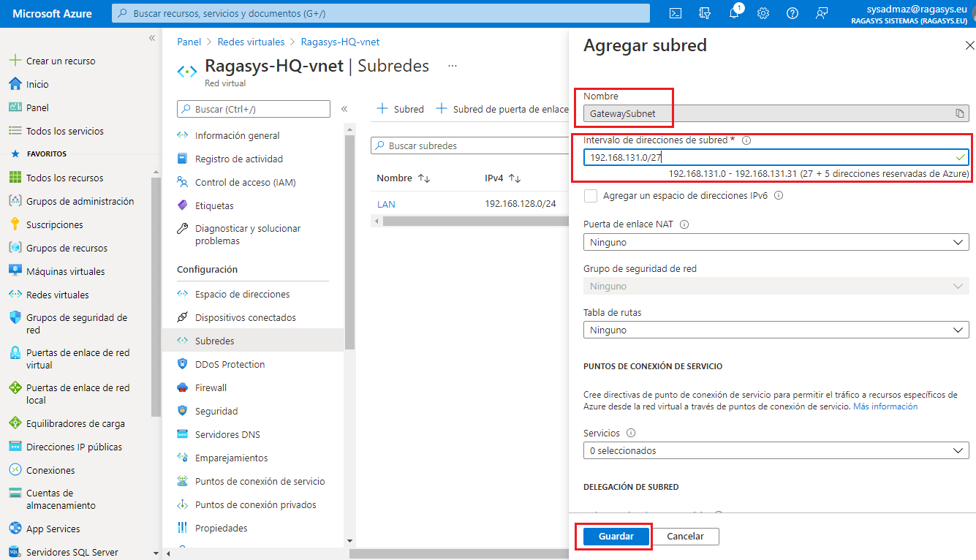Open Firewall menu item

tap(211, 387)
